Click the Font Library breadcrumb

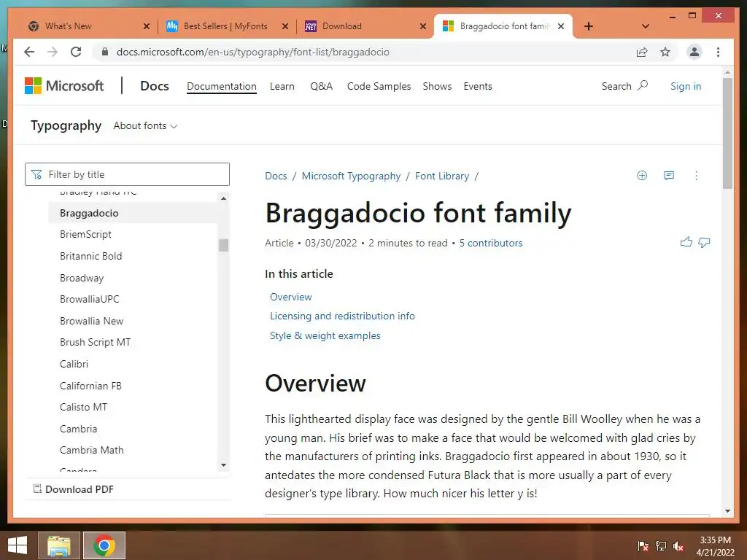pos(442,176)
